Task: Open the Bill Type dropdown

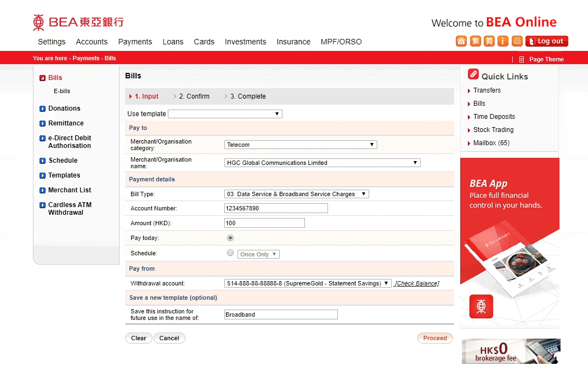Action: [297, 194]
